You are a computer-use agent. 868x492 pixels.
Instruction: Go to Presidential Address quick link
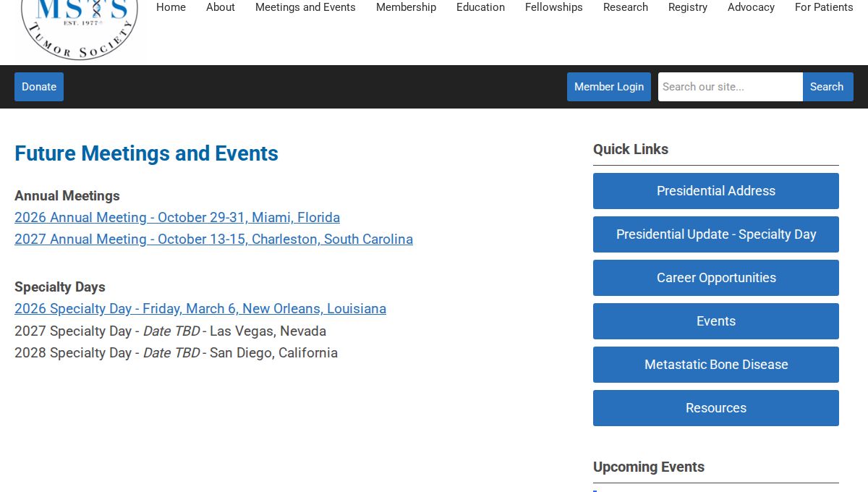[716, 191]
